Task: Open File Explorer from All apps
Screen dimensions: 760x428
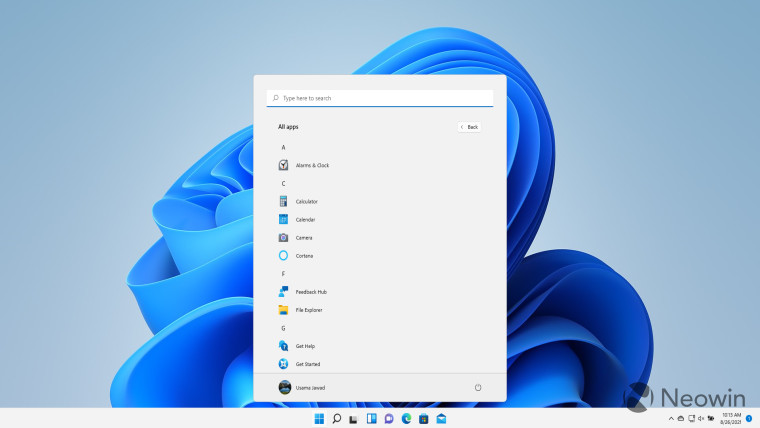Action: point(301,310)
